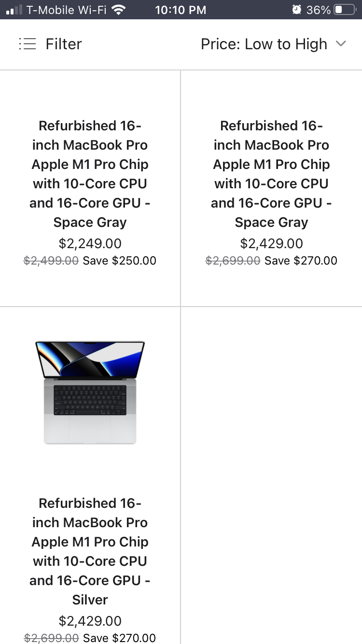Tap the crossed-out $2,499.00 original price
This screenshot has width=362, height=644.
tap(51, 261)
